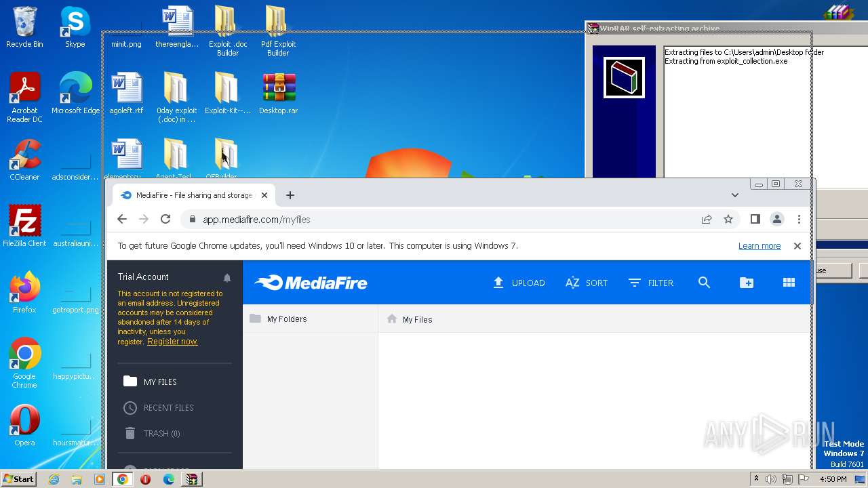Open the Opera desktop shortcut
The image size is (868, 488).
[24, 426]
